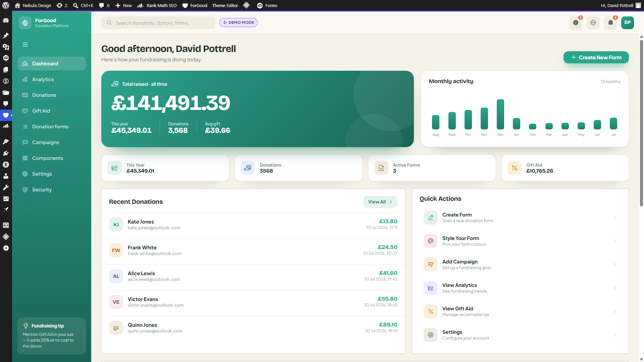Open Analytics in the sidebar
644x362 pixels.
pyautogui.click(x=52, y=79)
